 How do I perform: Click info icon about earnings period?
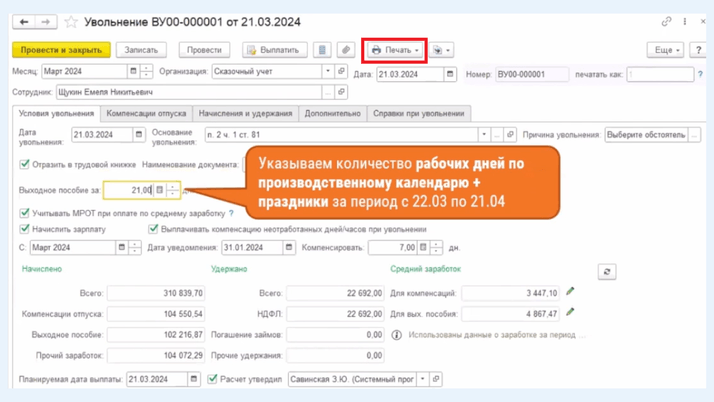[397, 335]
